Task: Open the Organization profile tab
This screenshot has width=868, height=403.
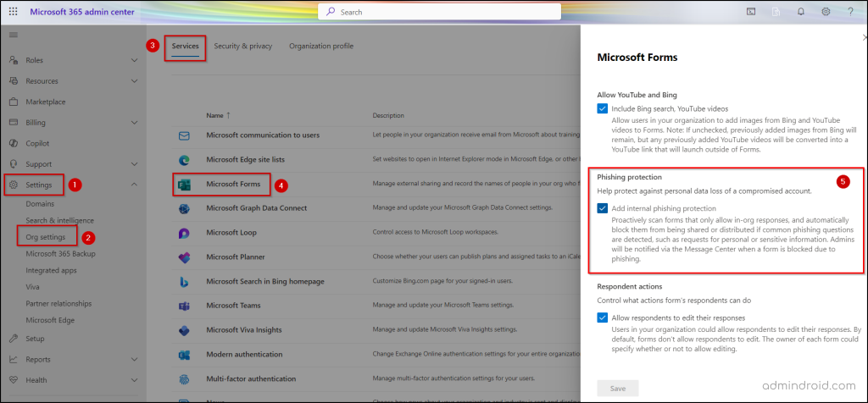Action: (x=320, y=46)
